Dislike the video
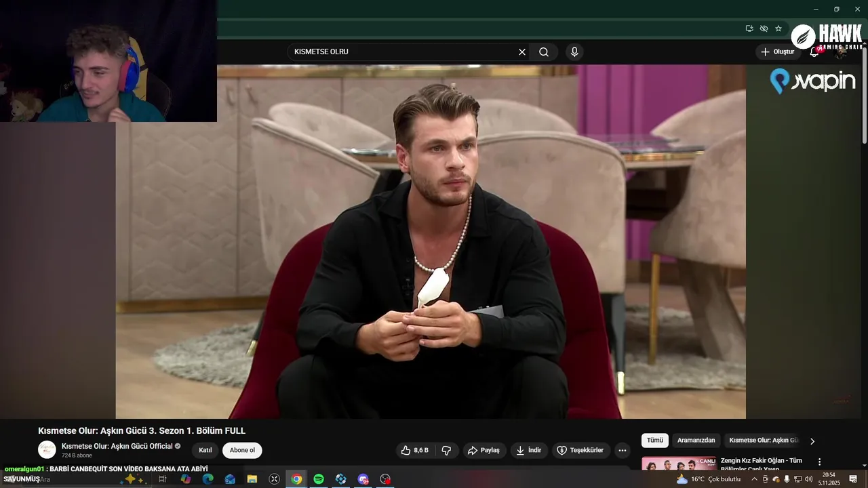 [x=446, y=450]
